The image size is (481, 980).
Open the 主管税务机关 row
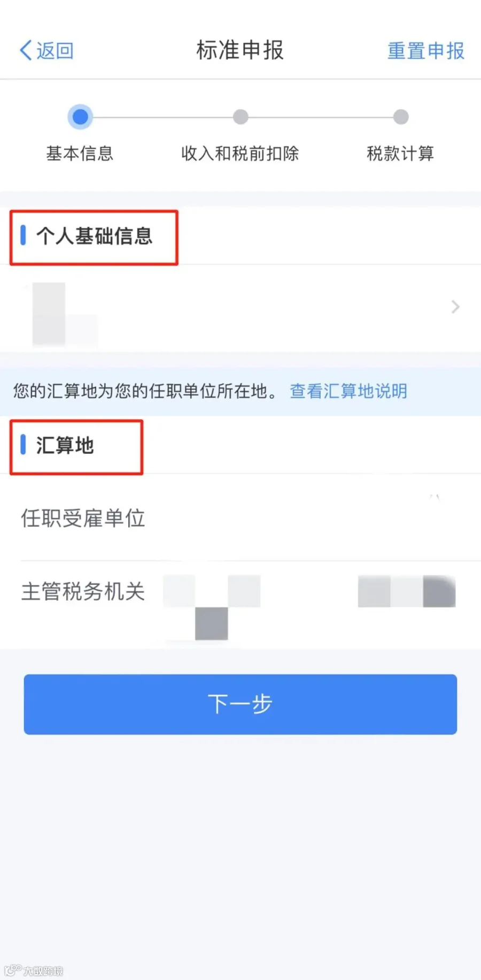[241, 605]
